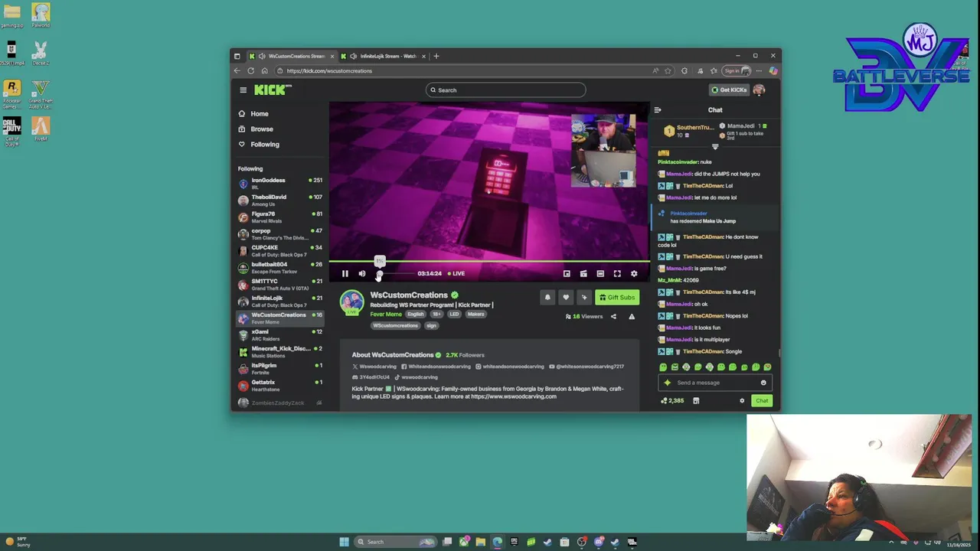Open corpop channel in Following list
The width and height of the screenshot is (980, 551).
point(279,234)
